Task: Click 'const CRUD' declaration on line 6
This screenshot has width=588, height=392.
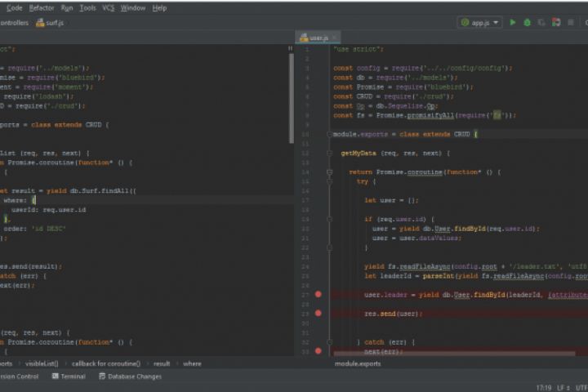Action: (353, 96)
